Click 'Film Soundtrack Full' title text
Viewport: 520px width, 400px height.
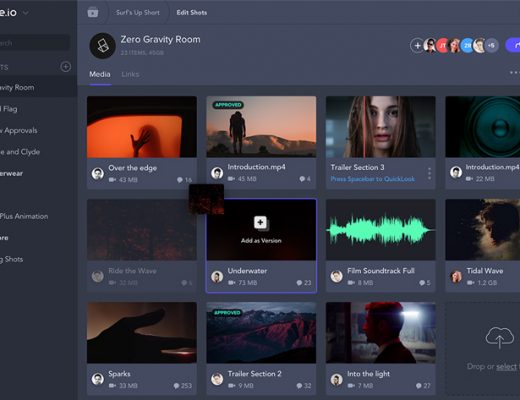381,271
